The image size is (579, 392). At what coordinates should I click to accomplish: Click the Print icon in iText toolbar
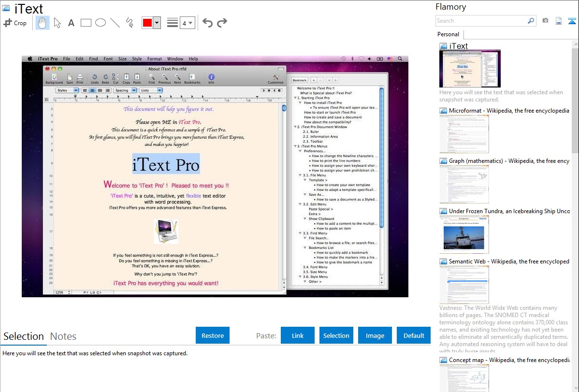[x=80, y=79]
